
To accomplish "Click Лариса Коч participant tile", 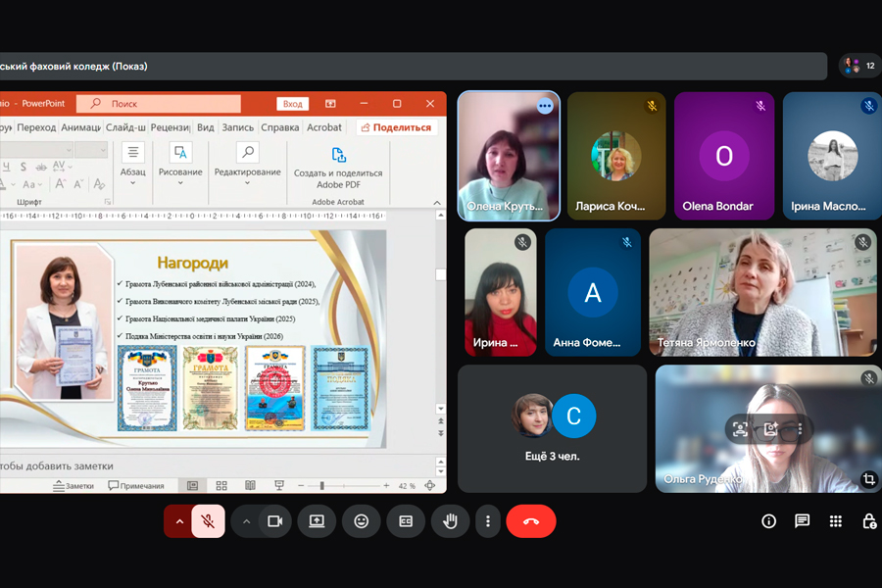I will [x=616, y=156].
